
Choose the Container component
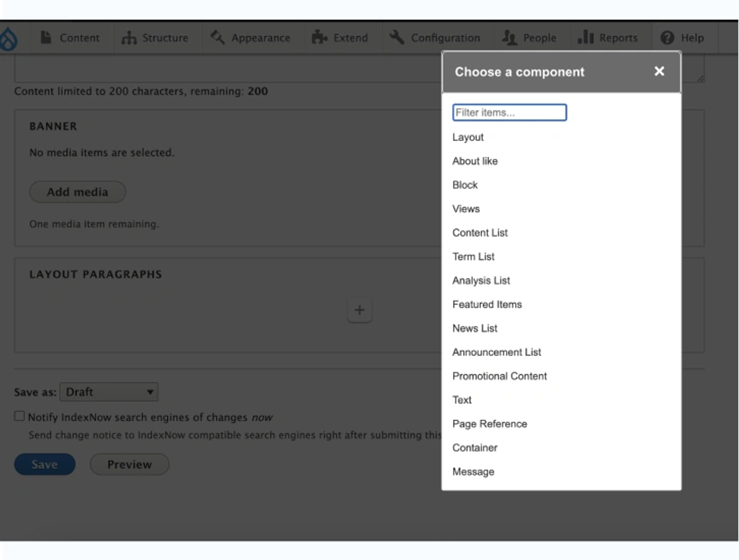pyautogui.click(x=475, y=448)
